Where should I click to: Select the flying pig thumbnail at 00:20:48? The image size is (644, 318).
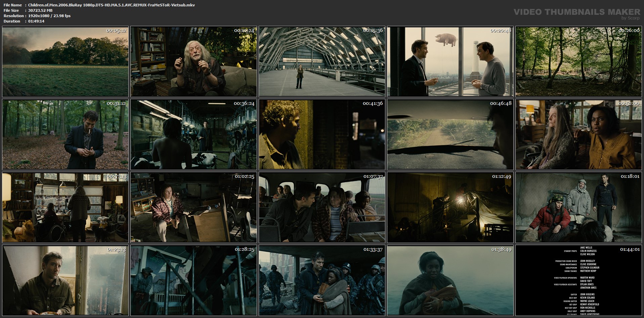click(450, 62)
